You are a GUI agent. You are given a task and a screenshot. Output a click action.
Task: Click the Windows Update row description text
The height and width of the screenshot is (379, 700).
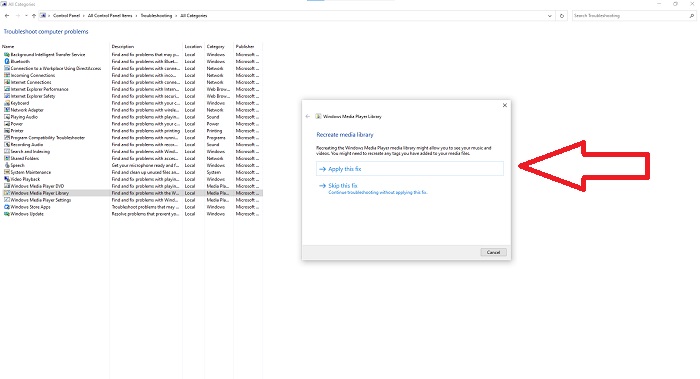click(145, 214)
